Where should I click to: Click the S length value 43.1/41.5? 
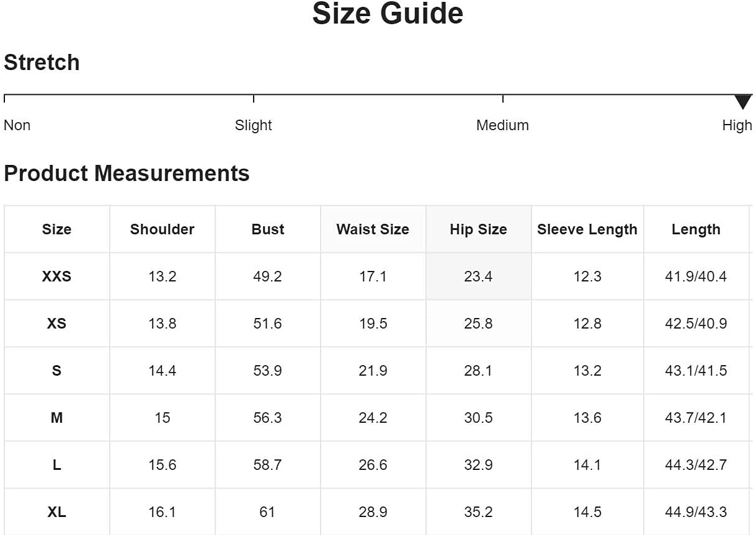(x=696, y=371)
